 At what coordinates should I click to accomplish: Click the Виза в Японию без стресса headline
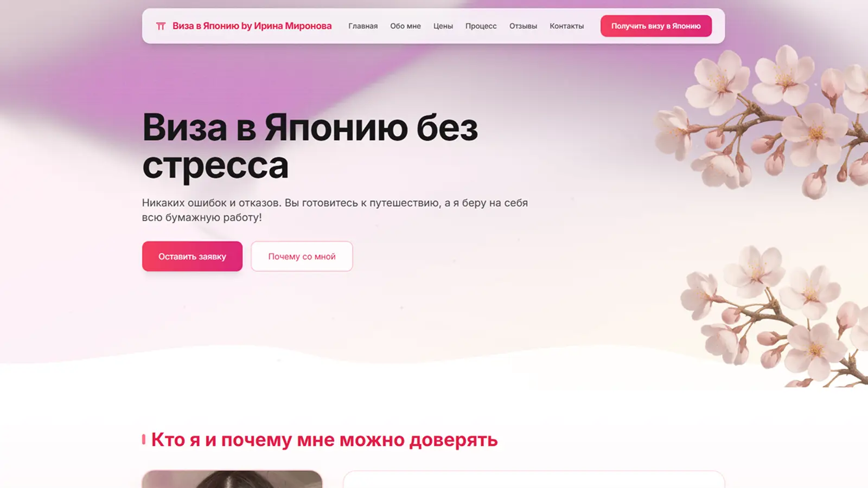[x=310, y=146]
